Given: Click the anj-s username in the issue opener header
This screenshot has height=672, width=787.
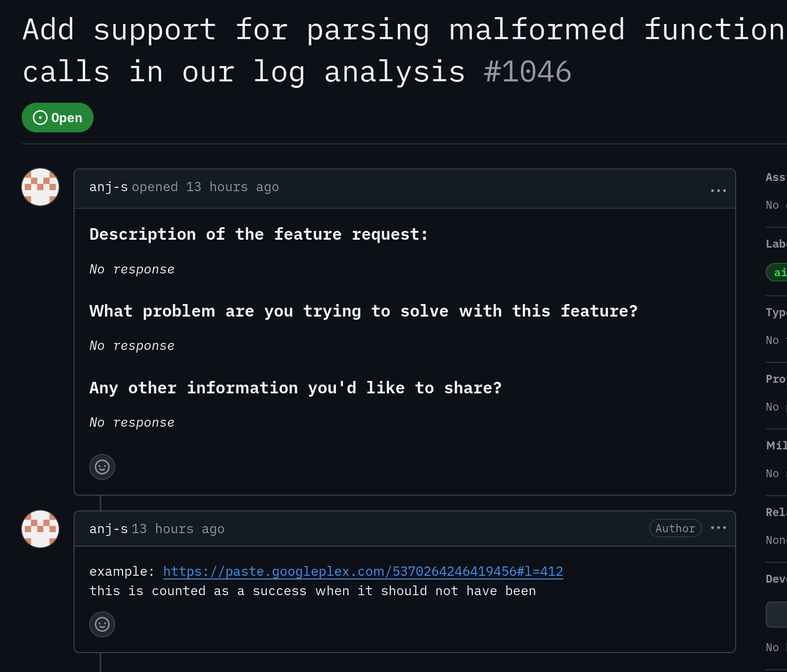Looking at the screenshot, I should (x=108, y=187).
